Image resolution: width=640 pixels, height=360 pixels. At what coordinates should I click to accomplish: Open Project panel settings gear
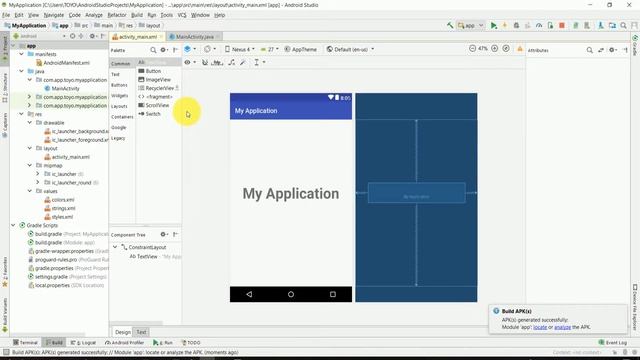[93, 36]
